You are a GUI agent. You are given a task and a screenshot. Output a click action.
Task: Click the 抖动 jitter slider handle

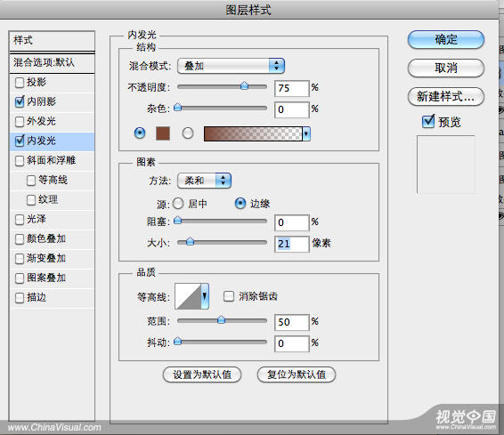178,342
